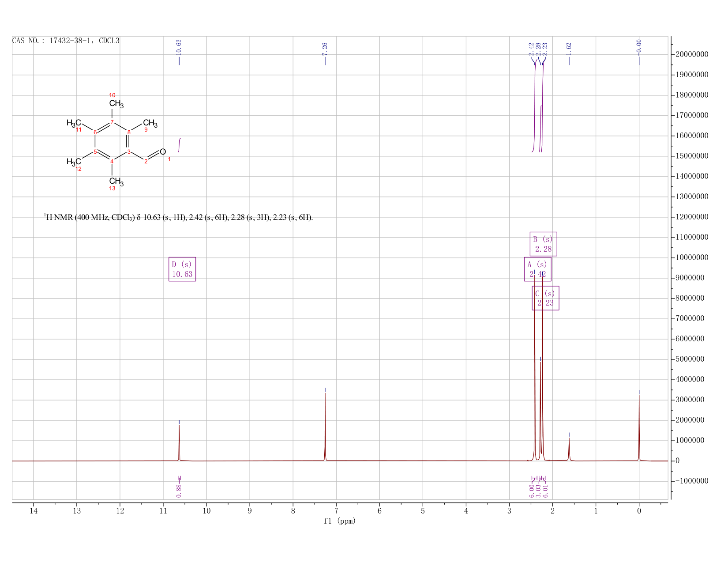Click the f1 (ppm) axis title
Viewport: 728px width, 563px height.
339,521
